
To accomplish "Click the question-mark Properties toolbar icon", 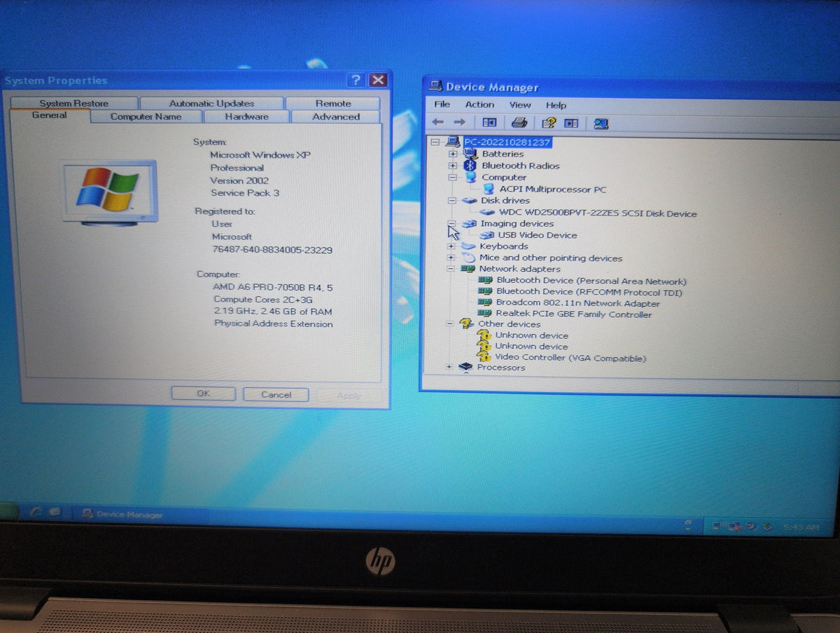I will [549, 123].
